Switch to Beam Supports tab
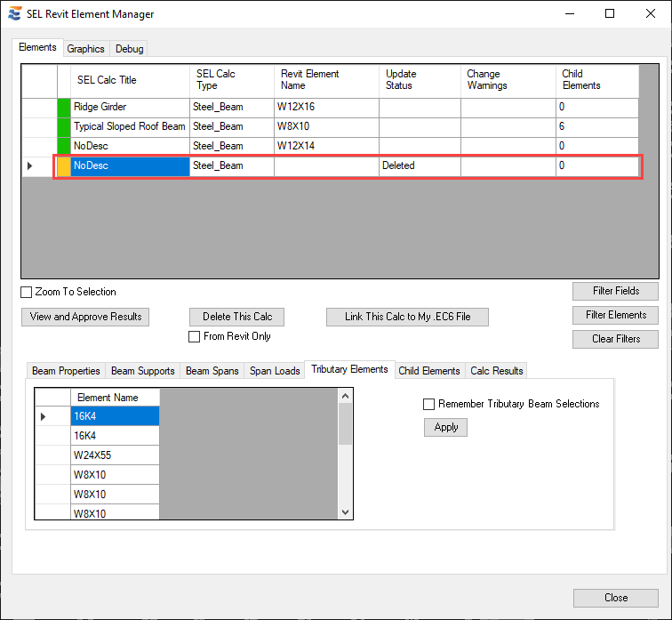Viewport: 672px width, 620px height. pos(143,371)
